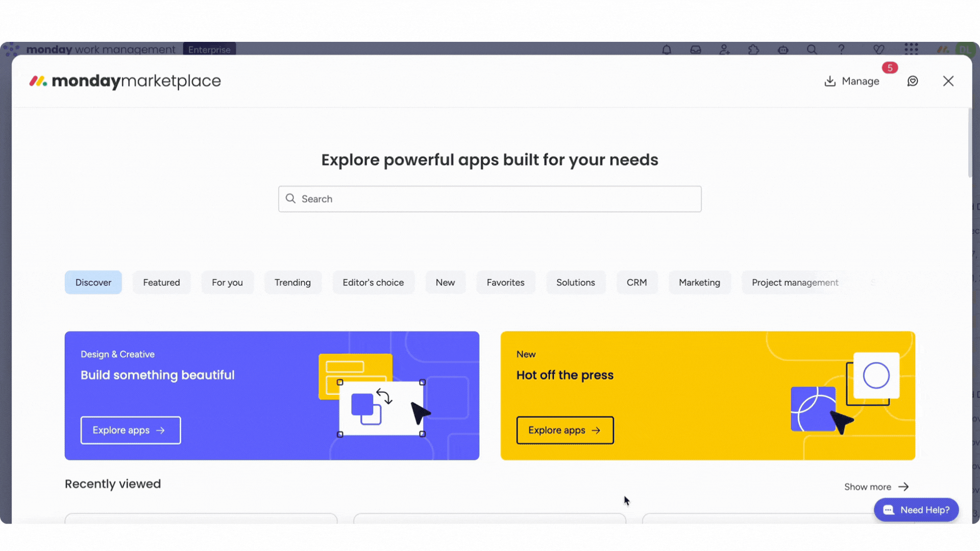Click the "Design & Creative" banner label
980x551 pixels.
pos(117,354)
